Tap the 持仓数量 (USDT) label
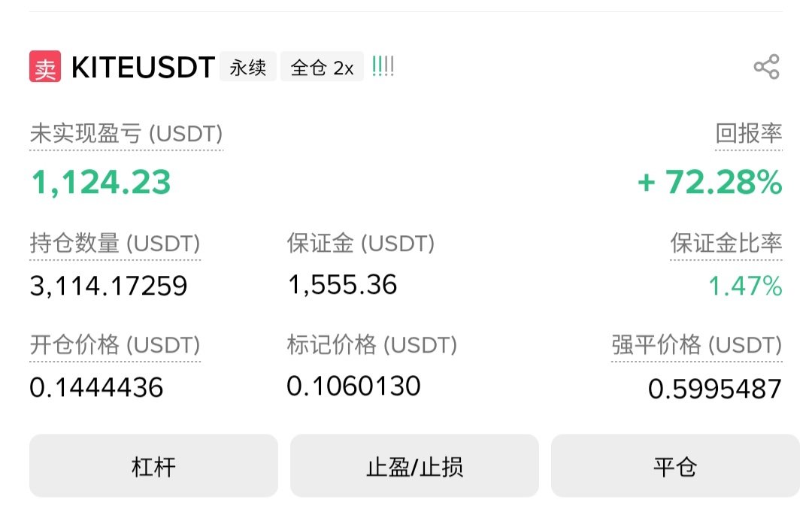The width and height of the screenshot is (812, 512). coord(115,244)
